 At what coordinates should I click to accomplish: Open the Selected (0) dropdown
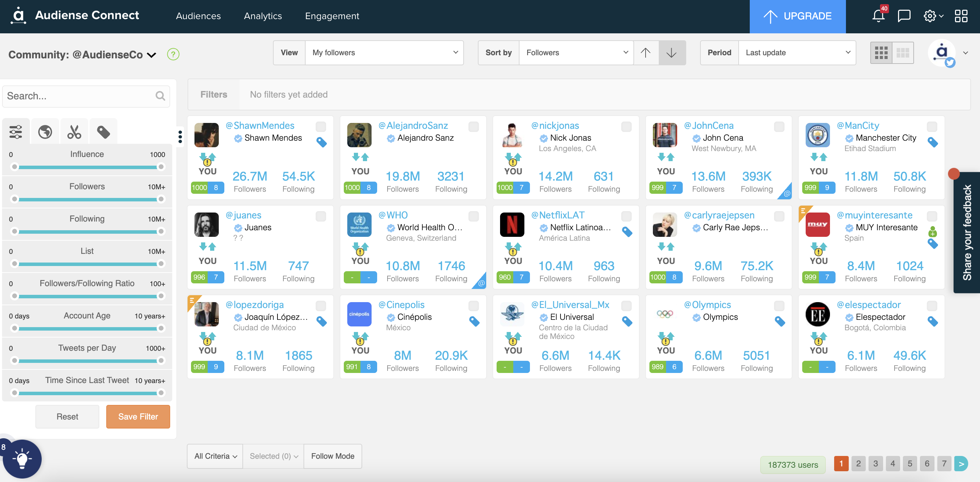pos(274,456)
